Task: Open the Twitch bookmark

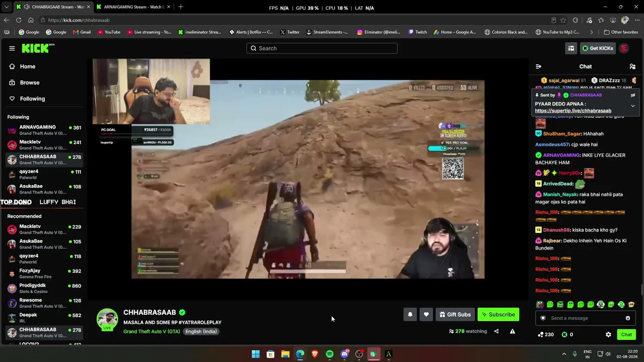Action: 418,32
